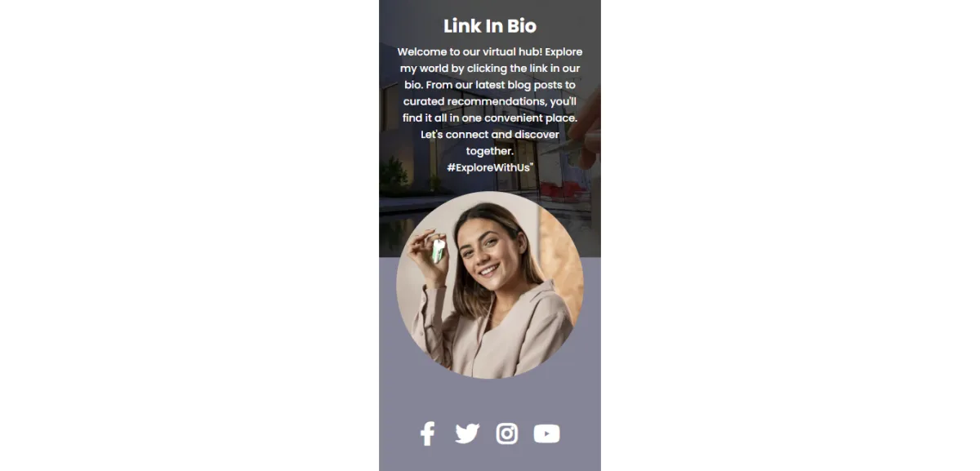Open the Facebook profile icon
The height and width of the screenshot is (471, 980).
[427, 433]
